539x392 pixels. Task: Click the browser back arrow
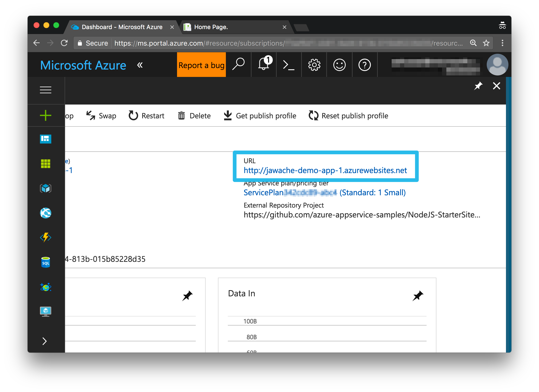[x=37, y=43]
